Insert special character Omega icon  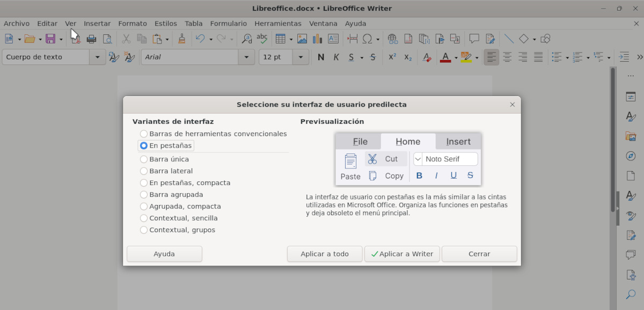pos(368,39)
